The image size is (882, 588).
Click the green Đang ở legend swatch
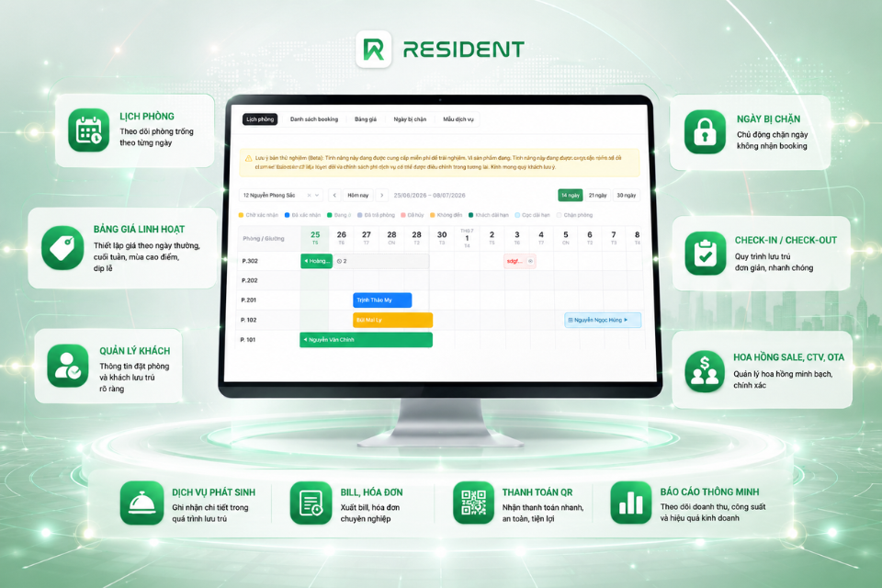point(330,215)
